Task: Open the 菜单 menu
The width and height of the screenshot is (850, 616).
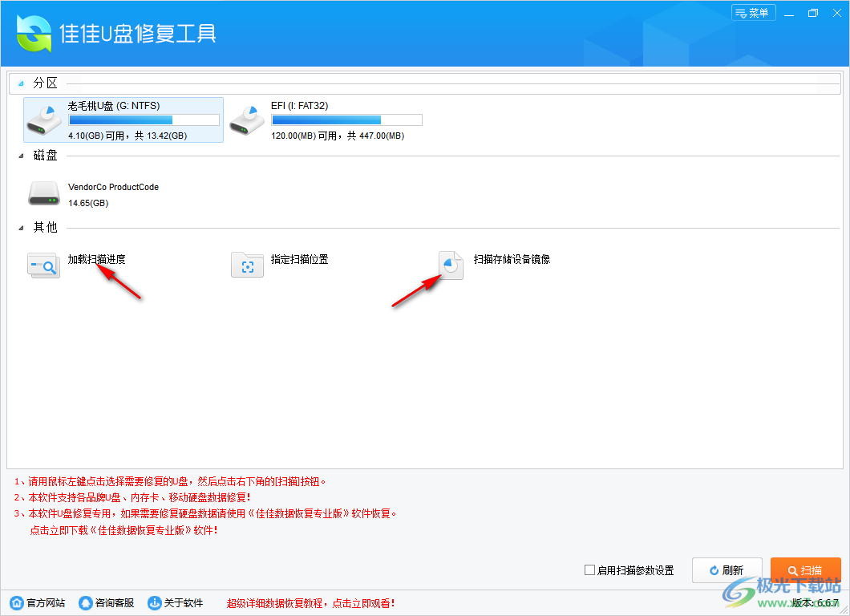Action: coord(754,13)
